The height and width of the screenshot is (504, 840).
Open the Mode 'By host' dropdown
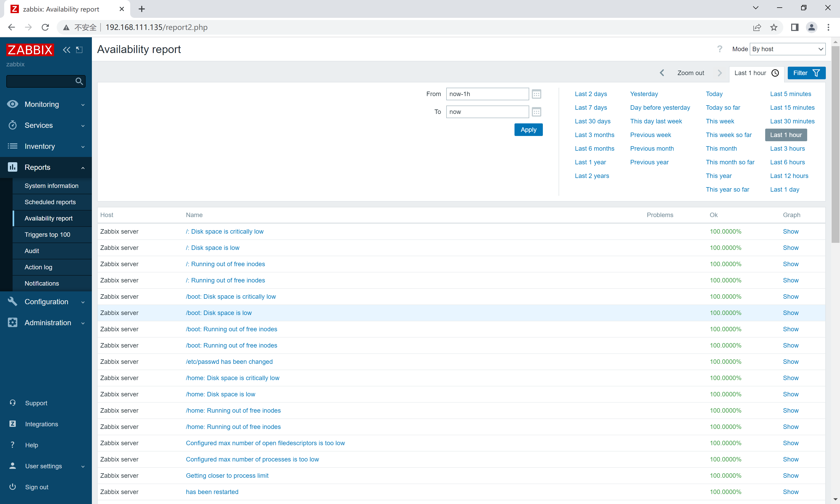tap(787, 49)
